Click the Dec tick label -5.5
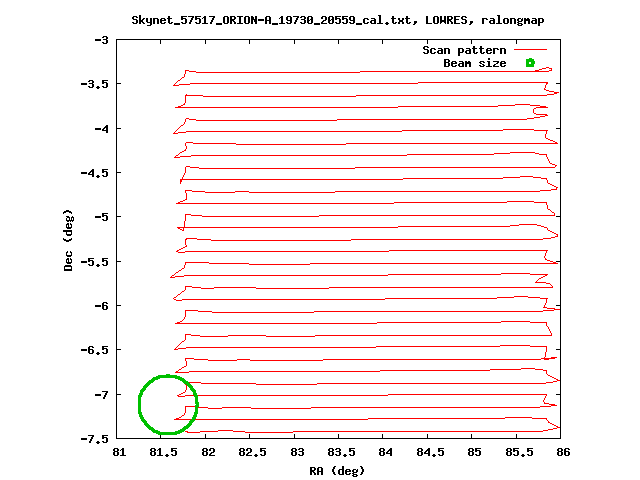 coord(95,262)
